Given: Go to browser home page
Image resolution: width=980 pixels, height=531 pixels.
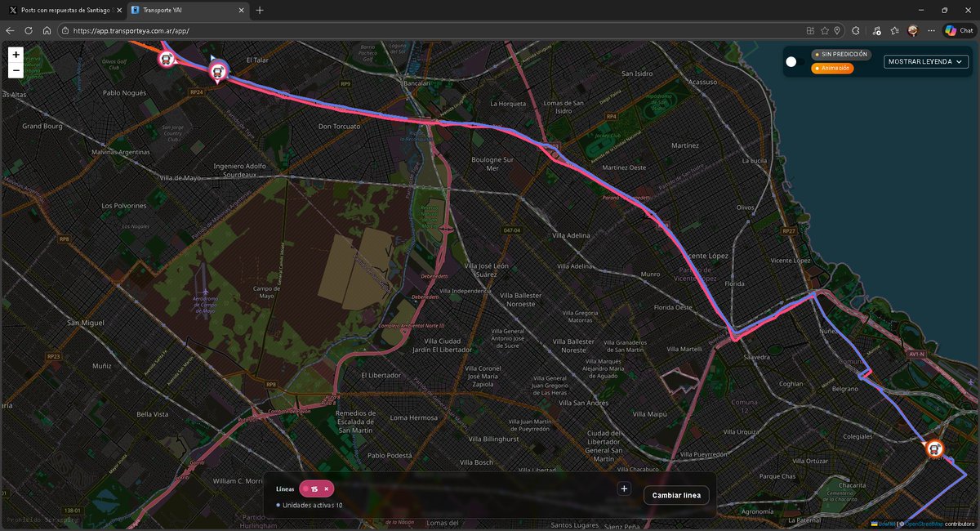Looking at the screenshot, I should pyautogui.click(x=47, y=30).
